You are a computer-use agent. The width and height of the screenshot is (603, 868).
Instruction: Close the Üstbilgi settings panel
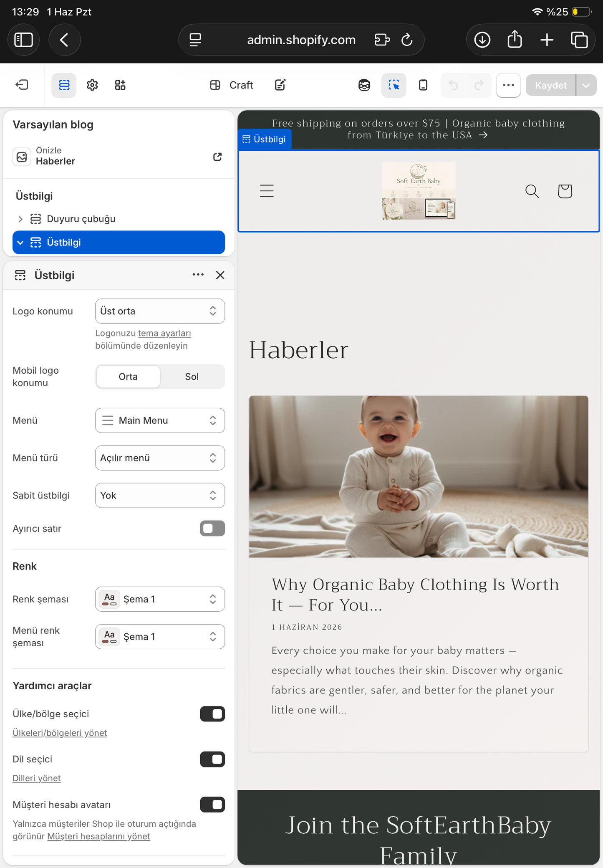tap(220, 275)
